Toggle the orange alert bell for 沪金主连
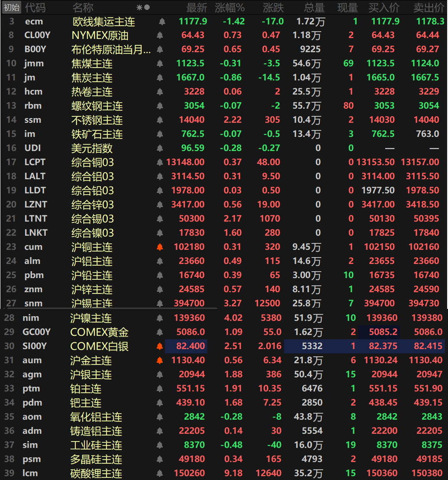 coord(160,361)
